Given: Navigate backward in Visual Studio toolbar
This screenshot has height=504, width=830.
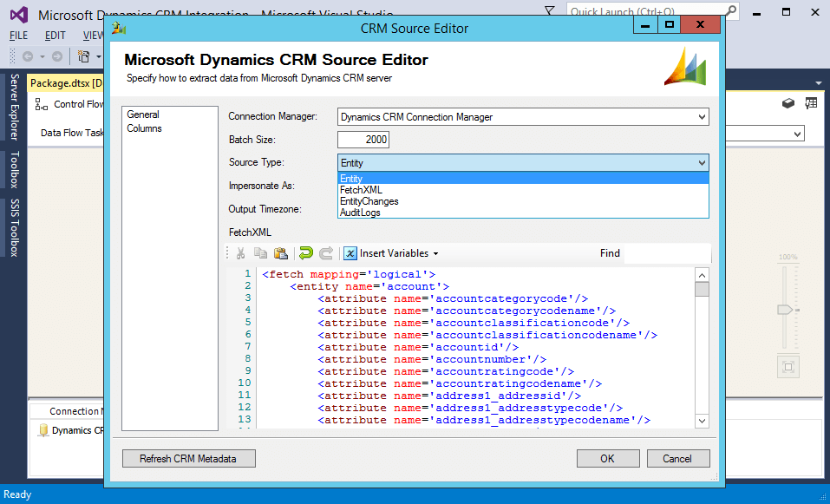Looking at the screenshot, I should (x=28, y=56).
